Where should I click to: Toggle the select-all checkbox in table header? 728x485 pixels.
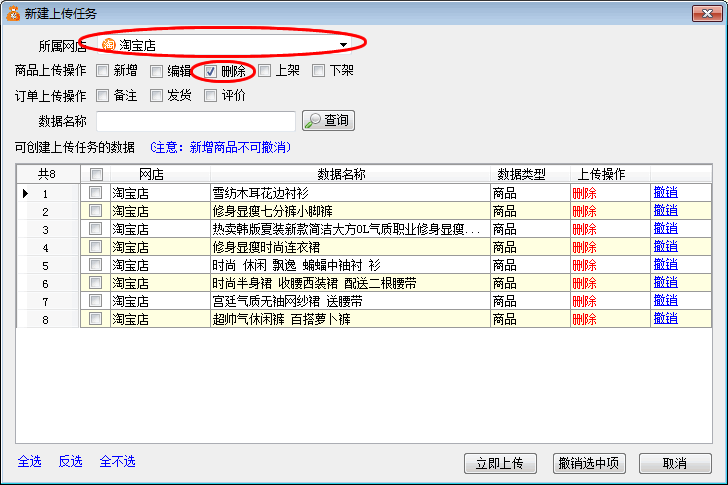96,175
